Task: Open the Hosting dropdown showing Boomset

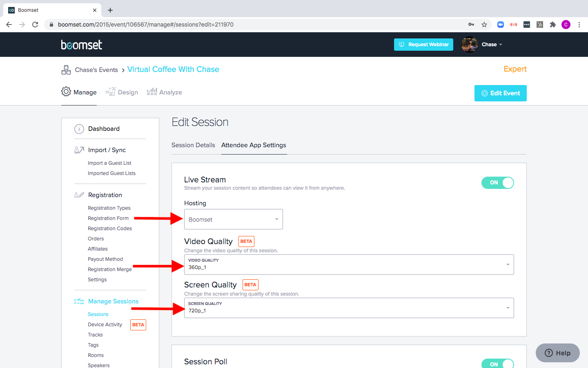Action: 234,219
